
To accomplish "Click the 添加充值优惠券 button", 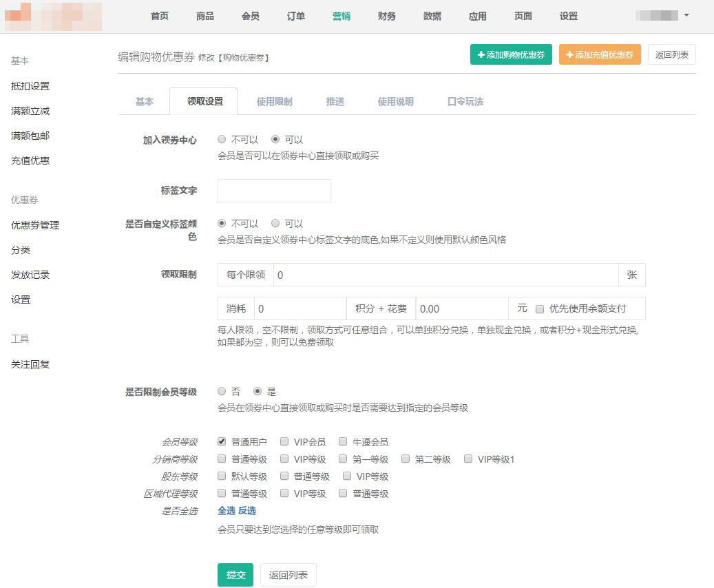I will point(599,54).
